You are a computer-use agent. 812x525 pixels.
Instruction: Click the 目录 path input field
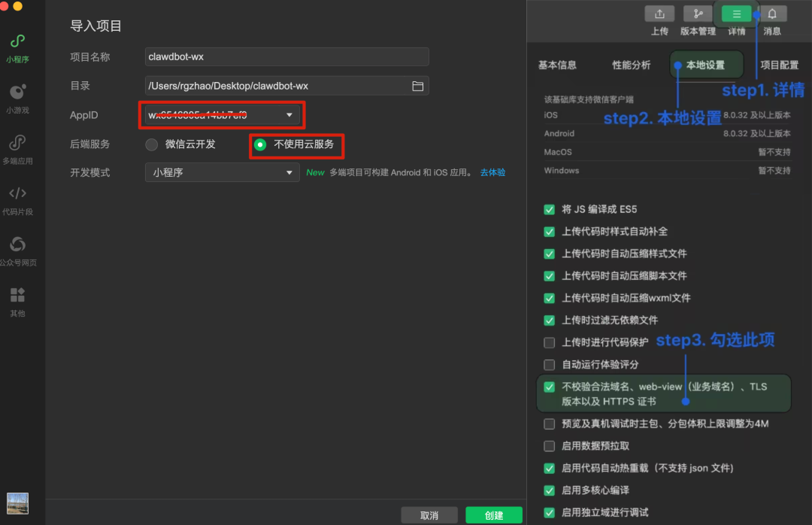pyautogui.click(x=287, y=86)
